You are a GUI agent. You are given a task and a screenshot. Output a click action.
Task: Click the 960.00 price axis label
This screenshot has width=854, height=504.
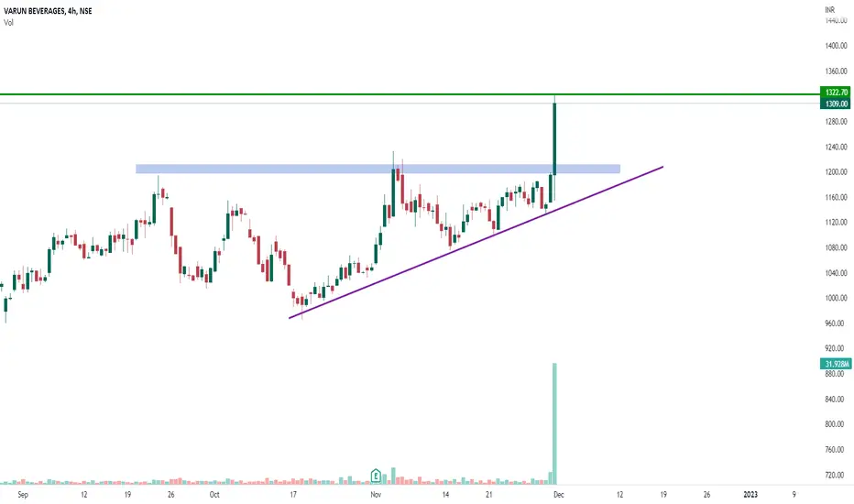click(x=836, y=323)
